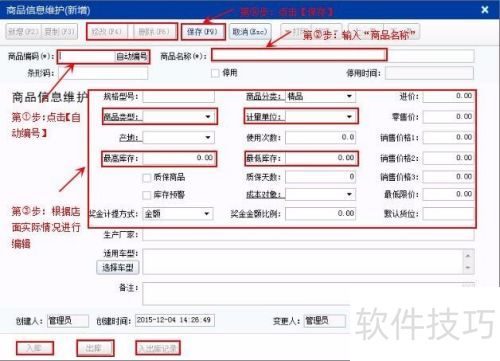Click the 进价 price field

pyautogui.click(x=448, y=96)
